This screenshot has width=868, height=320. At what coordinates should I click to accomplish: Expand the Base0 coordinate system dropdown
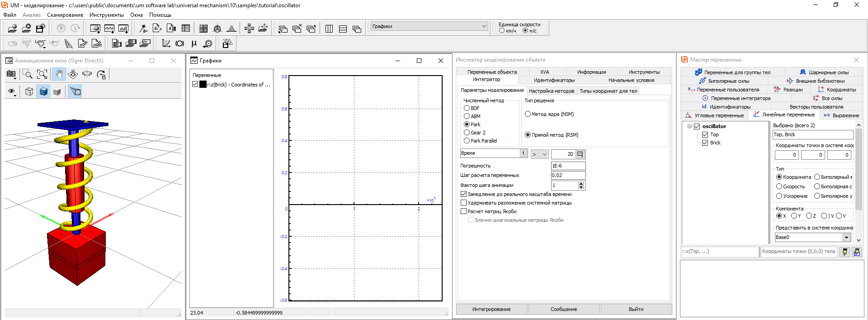tap(846, 237)
